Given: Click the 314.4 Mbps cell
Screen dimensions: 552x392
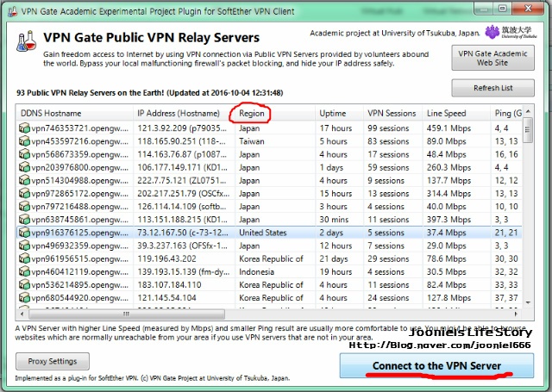Looking at the screenshot, I should [448, 193].
